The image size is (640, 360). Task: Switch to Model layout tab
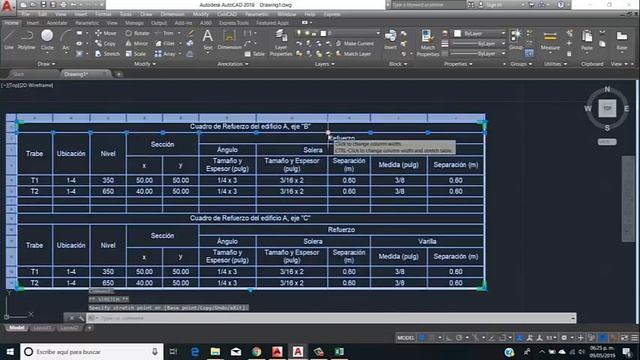coord(16,327)
